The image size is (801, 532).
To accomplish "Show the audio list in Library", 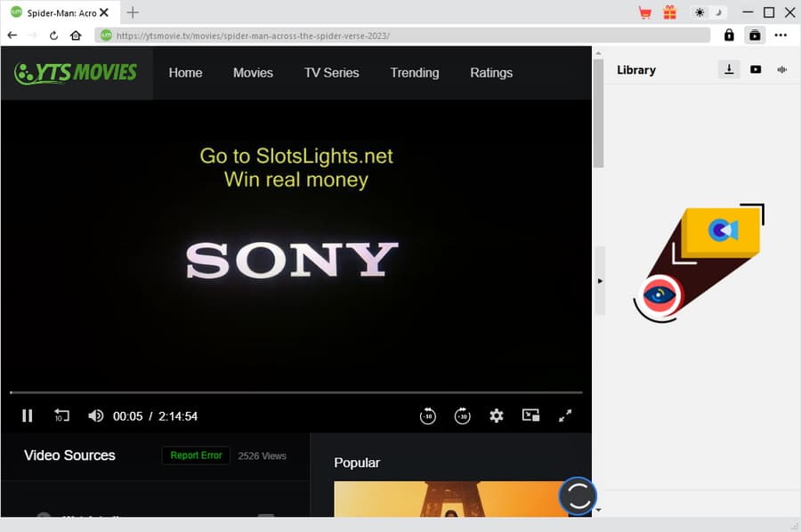I will pyautogui.click(x=782, y=69).
